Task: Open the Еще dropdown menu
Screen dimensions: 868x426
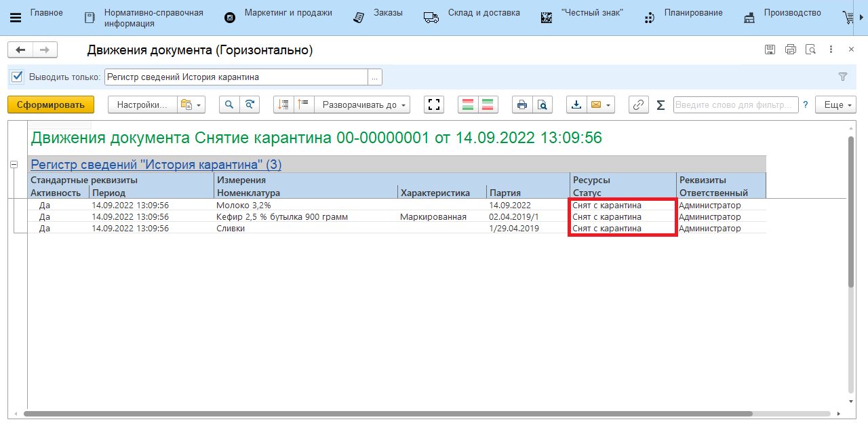Action: click(x=838, y=104)
